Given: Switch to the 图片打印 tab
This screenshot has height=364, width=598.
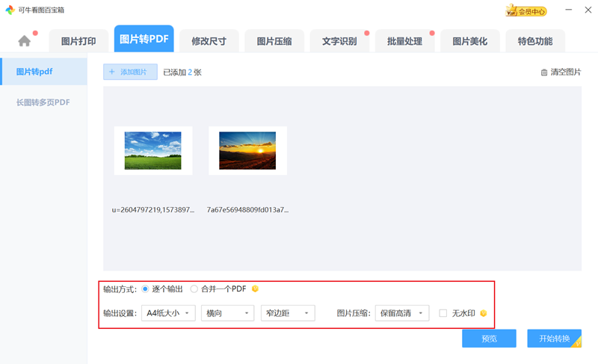Looking at the screenshot, I should (x=78, y=41).
